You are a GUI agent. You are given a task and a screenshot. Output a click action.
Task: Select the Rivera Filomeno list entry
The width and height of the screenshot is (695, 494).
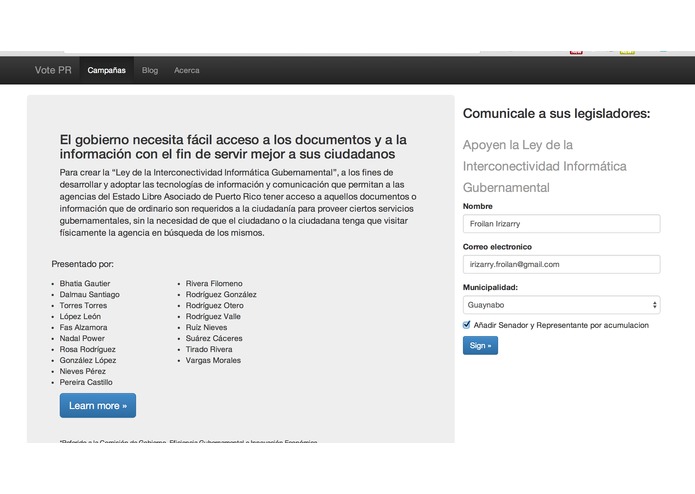[214, 283]
